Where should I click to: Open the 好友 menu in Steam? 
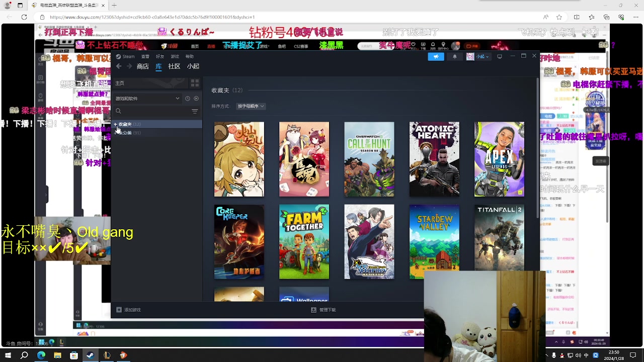[160, 56]
